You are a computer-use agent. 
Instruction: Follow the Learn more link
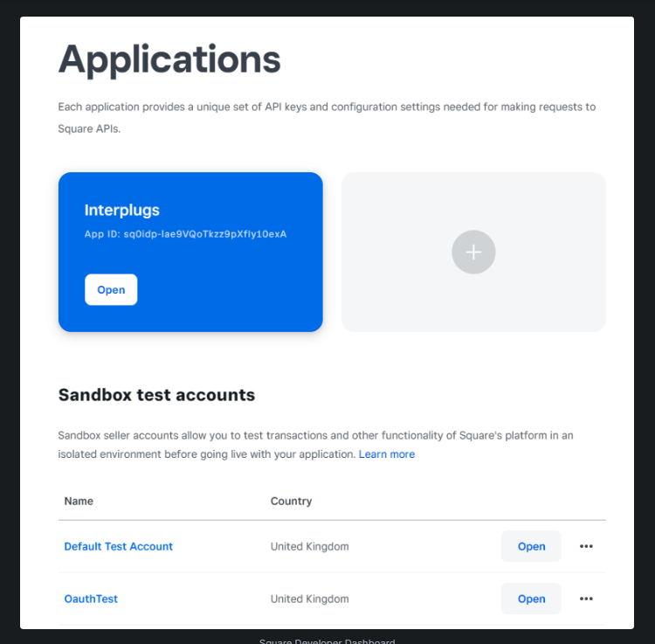(x=387, y=454)
